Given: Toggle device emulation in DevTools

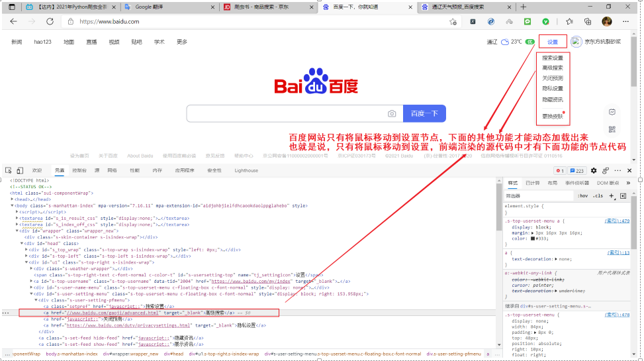Looking at the screenshot, I should tap(20, 170).
